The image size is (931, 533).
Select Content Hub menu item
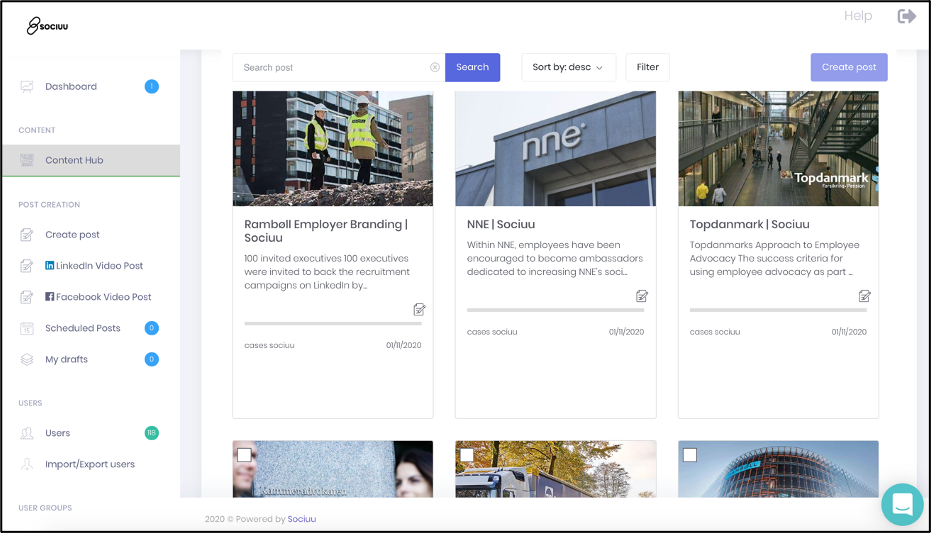coord(91,160)
